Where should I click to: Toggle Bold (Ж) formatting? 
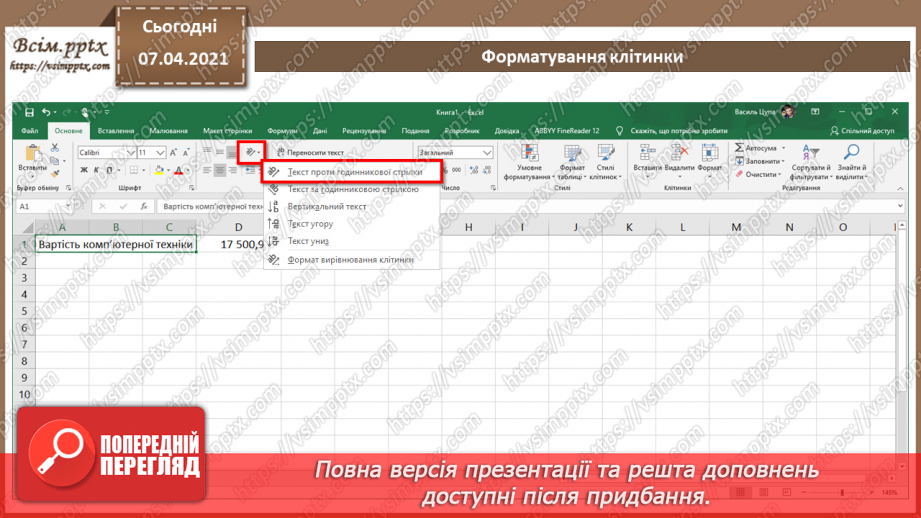click(84, 170)
